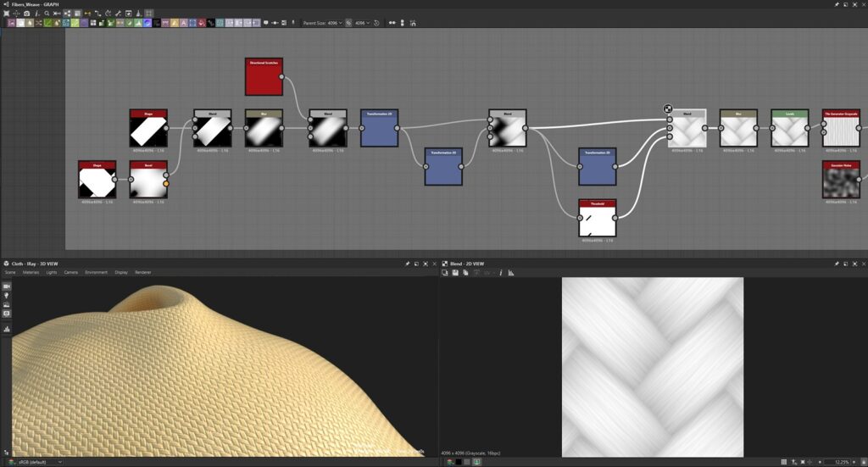This screenshot has height=467, width=868.
Task: Show the histogram icon in 2D view toolbar
Action: pos(511,273)
